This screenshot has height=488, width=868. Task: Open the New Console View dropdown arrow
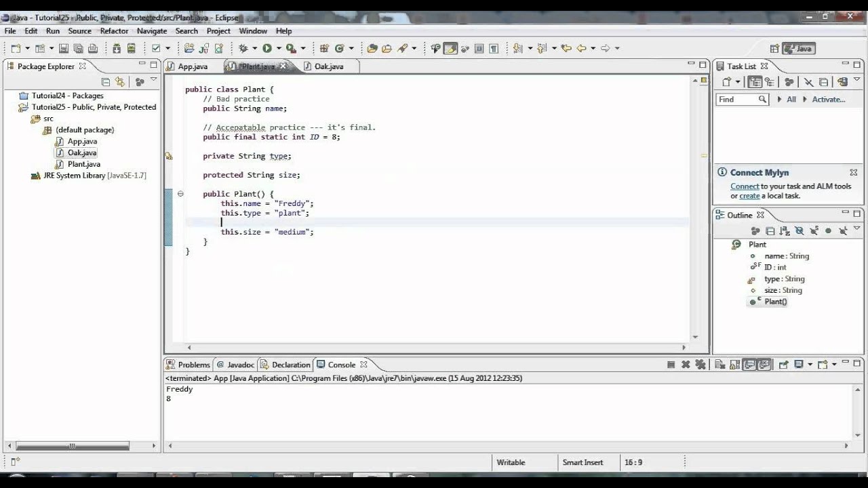834,365
